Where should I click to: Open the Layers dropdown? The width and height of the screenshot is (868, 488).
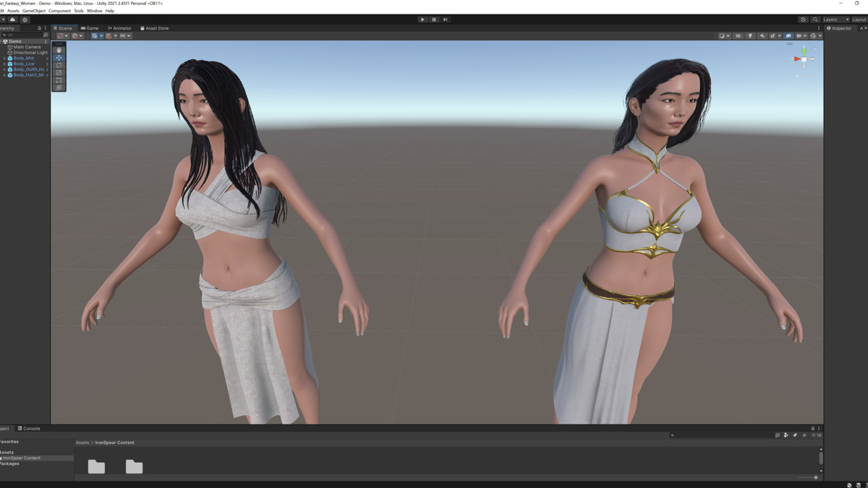pyautogui.click(x=835, y=20)
